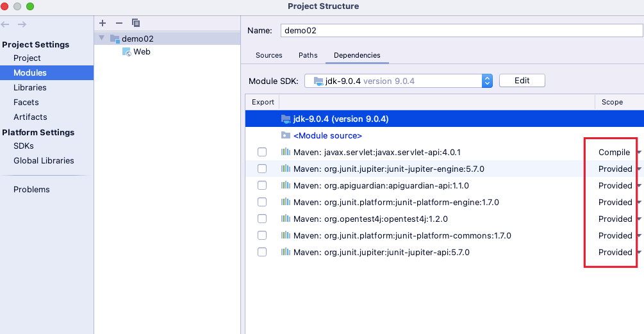Go forward with the right arrow
644x334 pixels.
point(22,24)
